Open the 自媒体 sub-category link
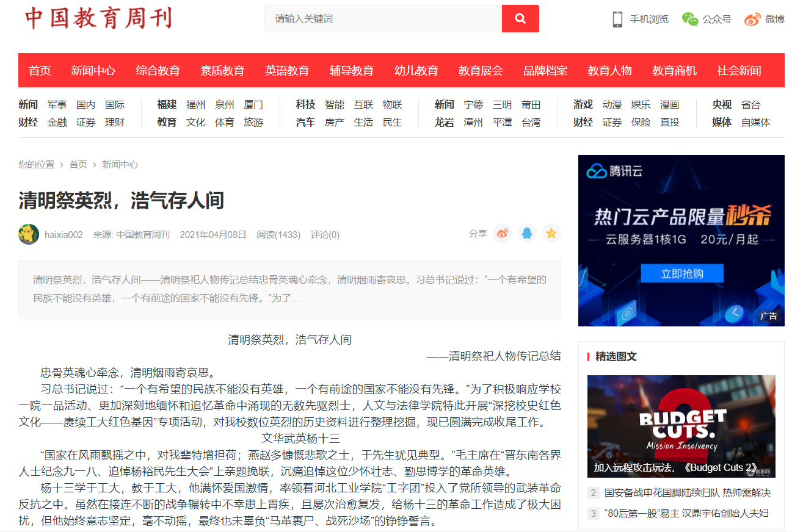The image size is (792, 532). pyautogui.click(x=755, y=122)
